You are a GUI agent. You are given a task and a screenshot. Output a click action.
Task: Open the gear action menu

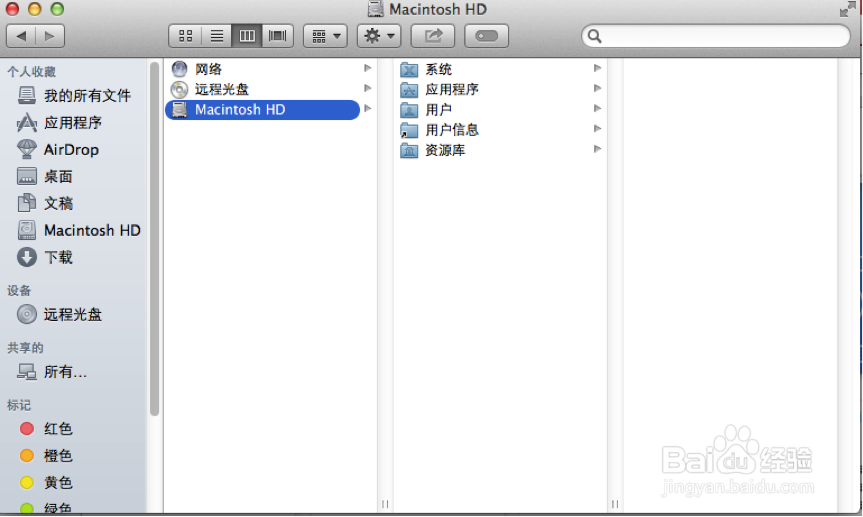tap(379, 36)
